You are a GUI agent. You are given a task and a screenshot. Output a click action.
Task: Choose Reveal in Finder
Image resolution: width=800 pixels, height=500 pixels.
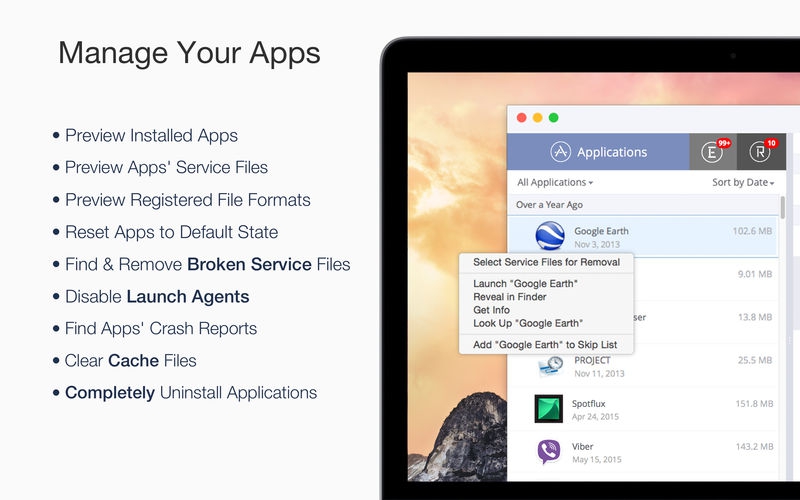[x=546, y=297]
